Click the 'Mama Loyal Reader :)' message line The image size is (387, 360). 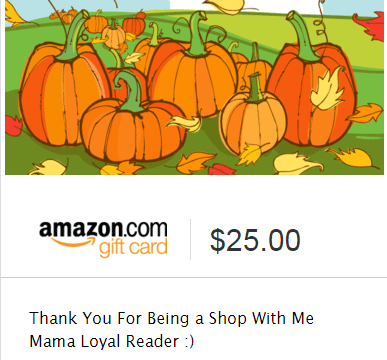[x=111, y=341]
